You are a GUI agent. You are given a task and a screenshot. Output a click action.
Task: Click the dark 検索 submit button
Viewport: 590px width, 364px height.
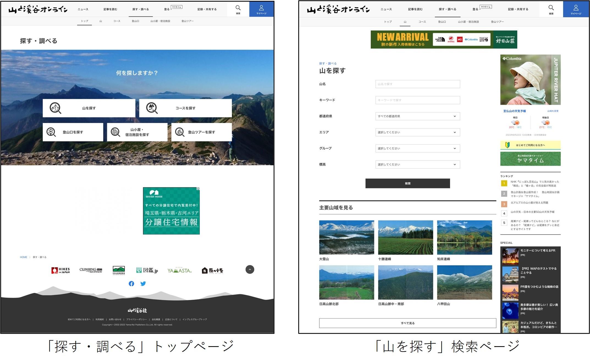click(x=407, y=184)
